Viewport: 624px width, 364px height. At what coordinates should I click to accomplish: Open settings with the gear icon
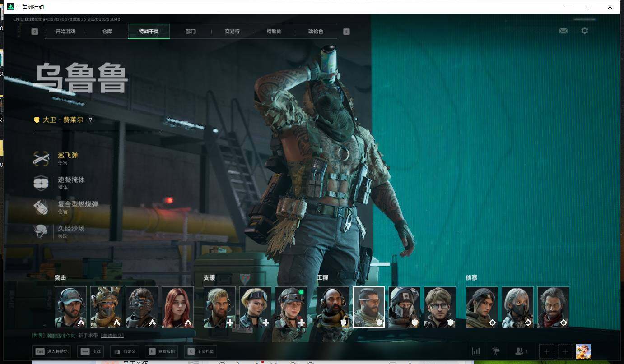pos(585,31)
